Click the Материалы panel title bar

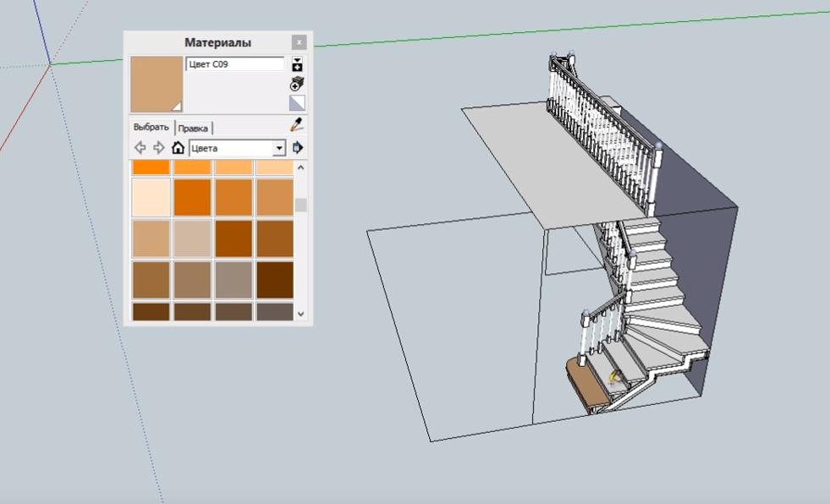pos(217,42)
